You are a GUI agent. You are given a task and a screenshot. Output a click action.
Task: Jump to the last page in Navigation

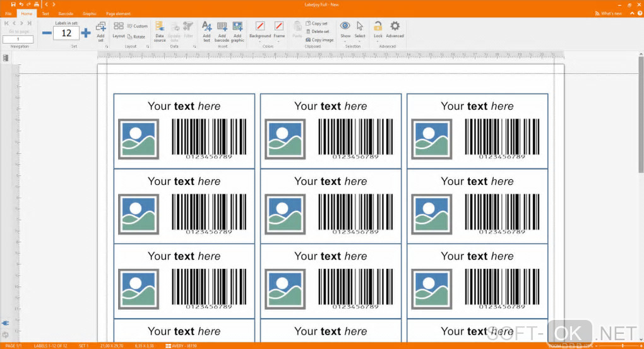(29, 23)
